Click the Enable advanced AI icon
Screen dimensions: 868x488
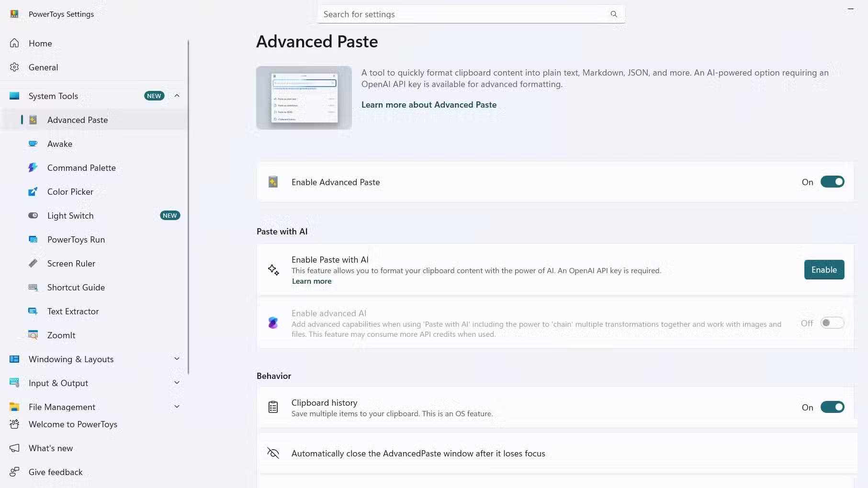273,323
